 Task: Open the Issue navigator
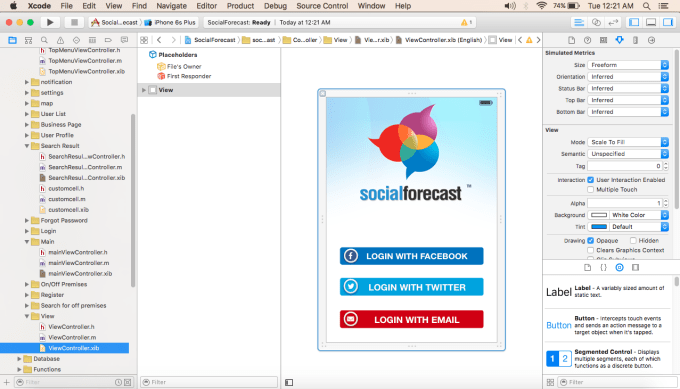pyautogui.click(x=60, y=40)
